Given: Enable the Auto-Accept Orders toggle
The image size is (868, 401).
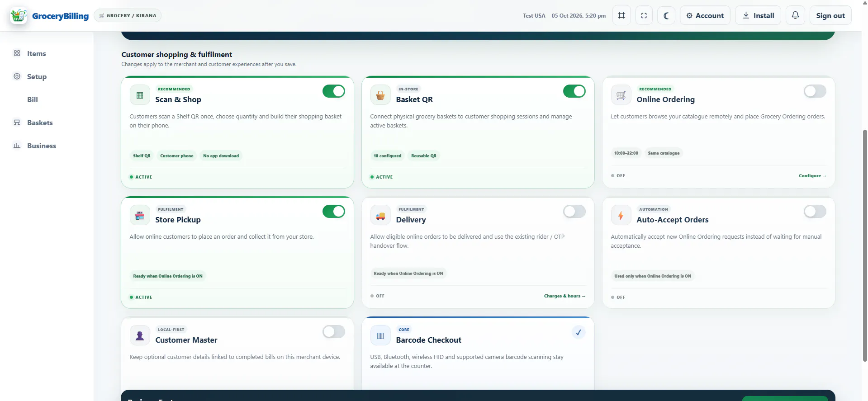Looking at the screenshot, I should click(815, 212).
